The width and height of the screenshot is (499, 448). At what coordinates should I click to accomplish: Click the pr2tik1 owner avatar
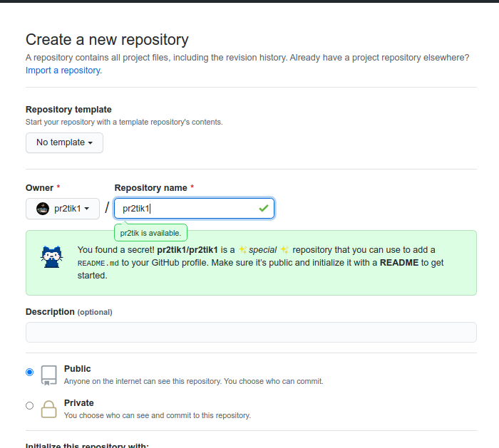pos(43,209)
